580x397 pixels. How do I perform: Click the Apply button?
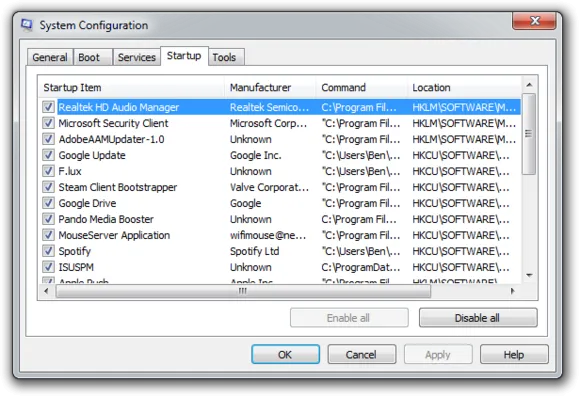coord(438,354)
